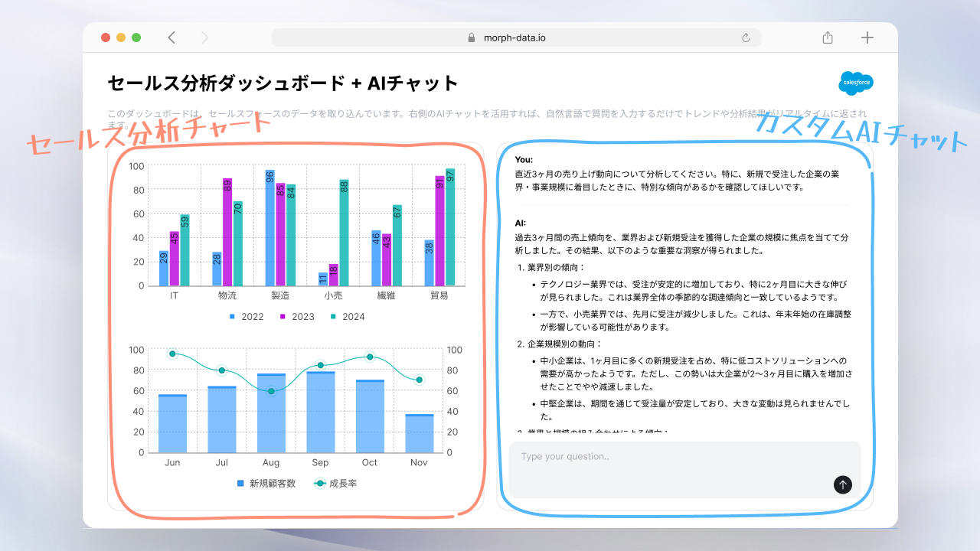980x551 pixels.
Task: Click the 製造 axis label
Action: [280, 295]
